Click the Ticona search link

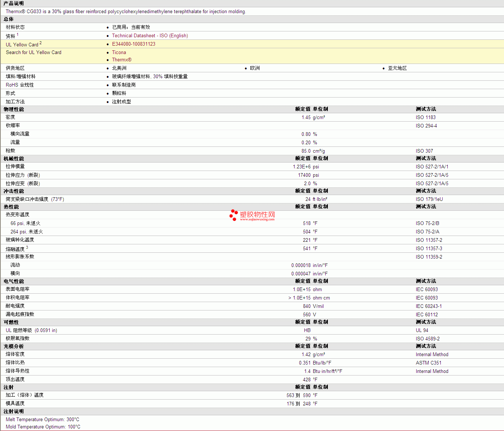click(x=119, y=53)
